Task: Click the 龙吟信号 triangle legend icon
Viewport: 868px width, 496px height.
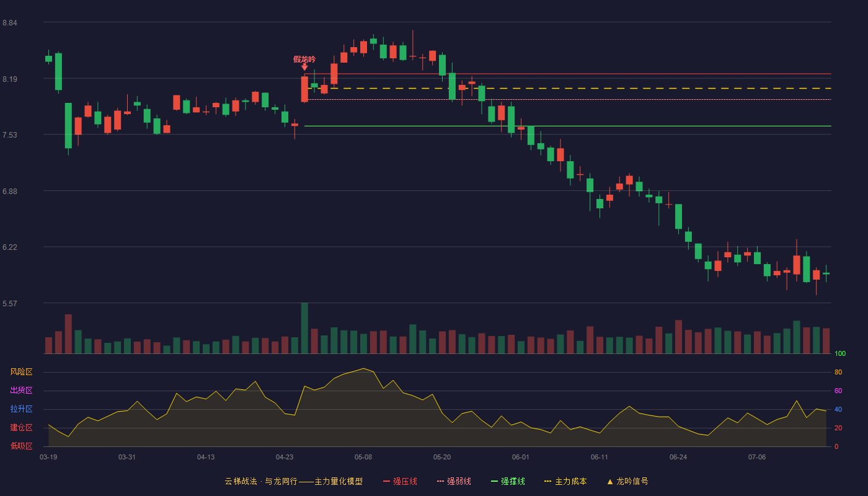Action: pos(610,481)
